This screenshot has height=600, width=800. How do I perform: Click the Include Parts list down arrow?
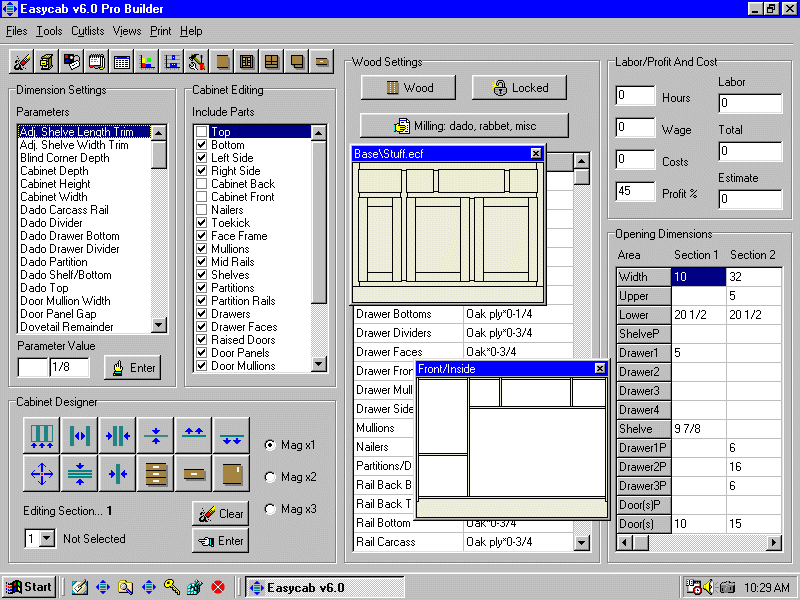[319, 364]
